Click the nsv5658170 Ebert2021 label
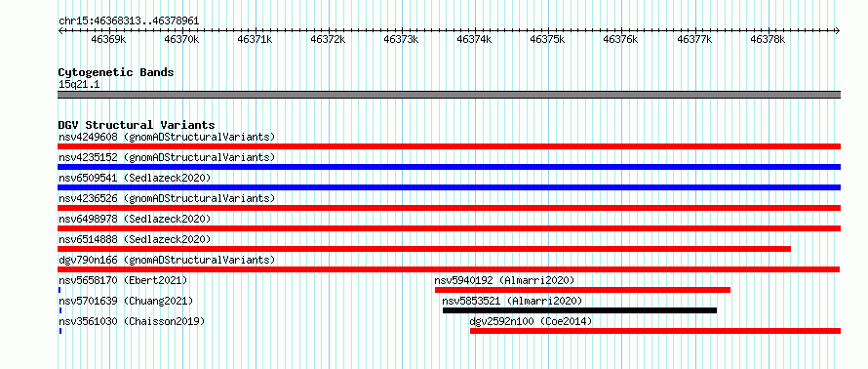The image size is (868, 369). 123,280
